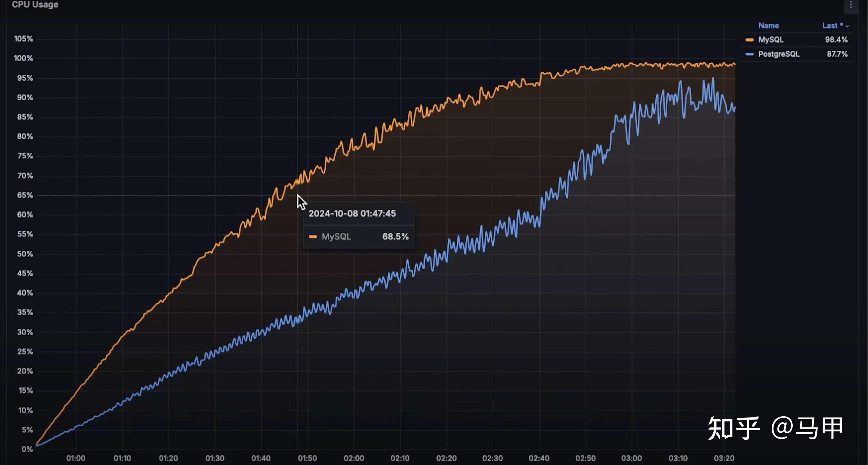
Task: Click the 50% y-axis label
Action: pos(25,254)
